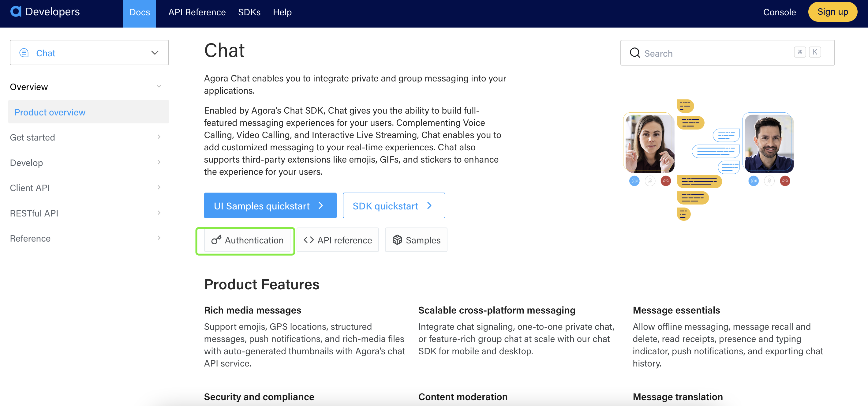
Task: Click the Samples cube icon
Action: click(397, 240)
